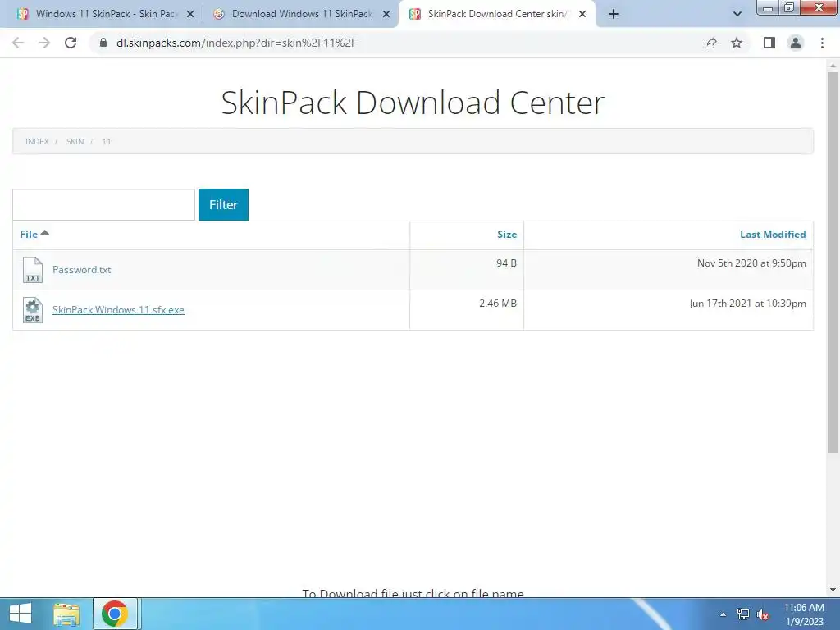
Task: Sort by the Size column header
Action: point(507,234)
